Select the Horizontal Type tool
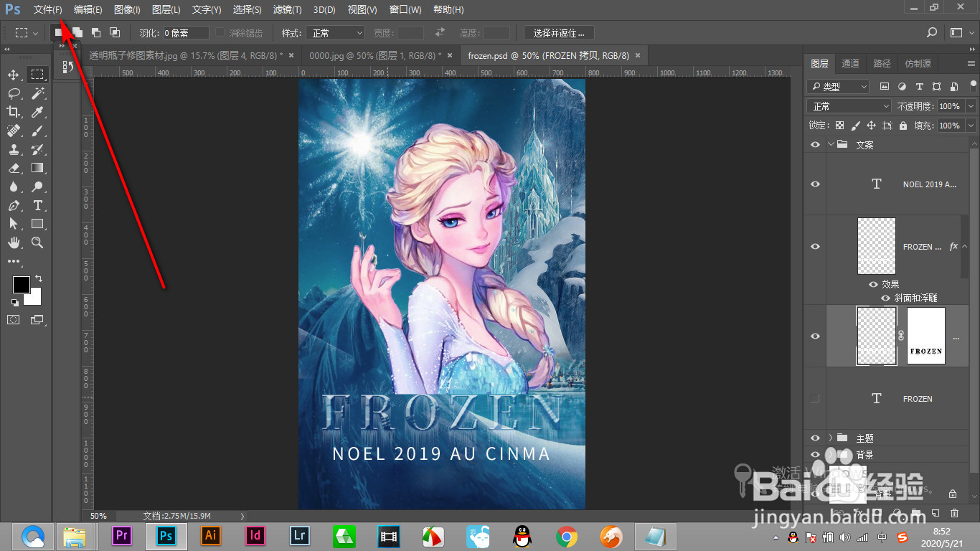Viewport: 980px width, 551px height. pyautogui.click(x=37, y=206)
